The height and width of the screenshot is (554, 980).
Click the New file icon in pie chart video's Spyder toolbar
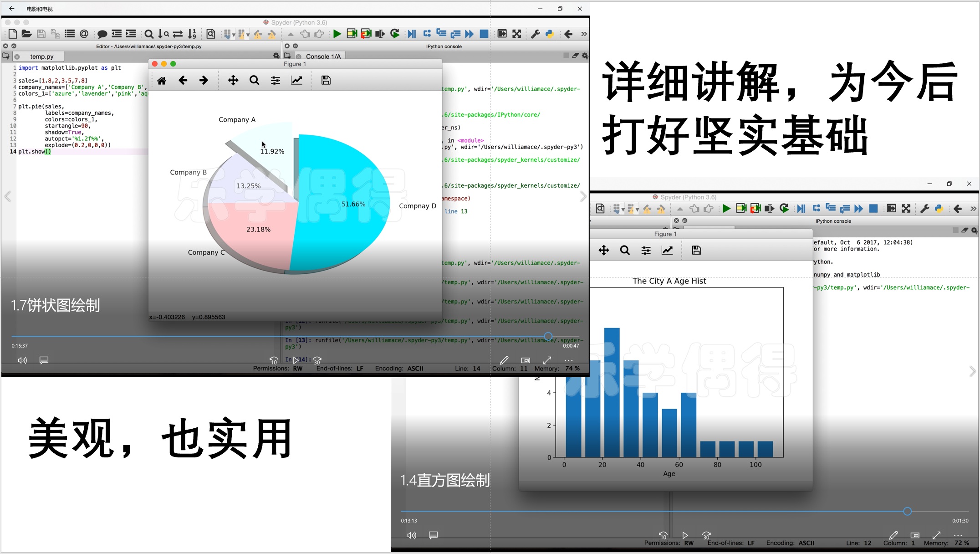click(x=13, y=34)
